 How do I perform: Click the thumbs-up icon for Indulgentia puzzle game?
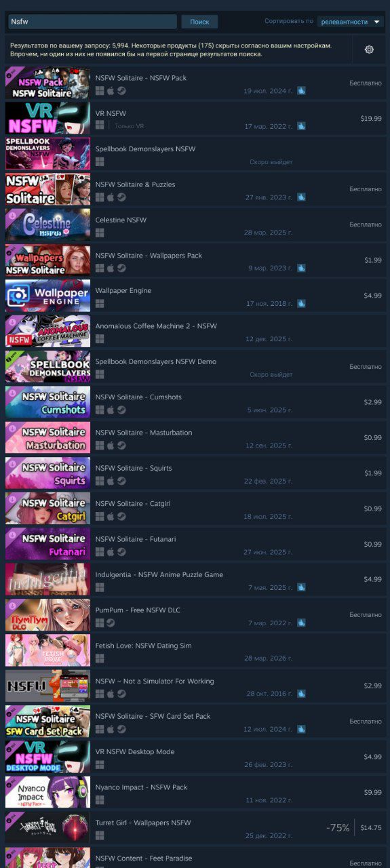(301, 587)
